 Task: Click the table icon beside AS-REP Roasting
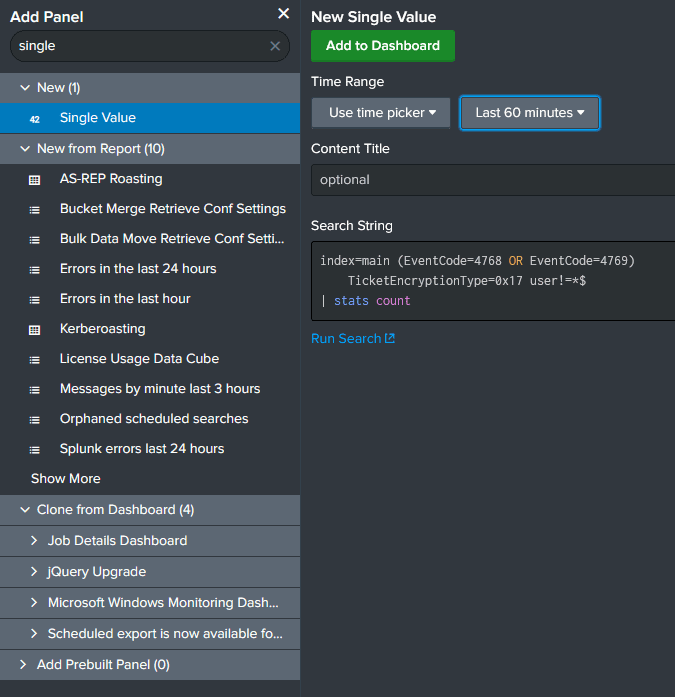(x=35, y=179)
